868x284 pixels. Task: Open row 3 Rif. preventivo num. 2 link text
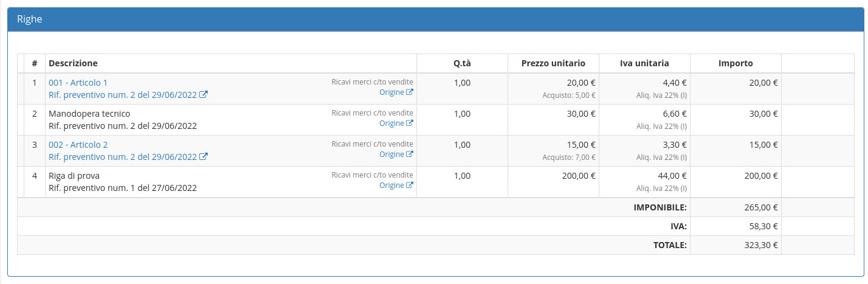coord(123,157)
